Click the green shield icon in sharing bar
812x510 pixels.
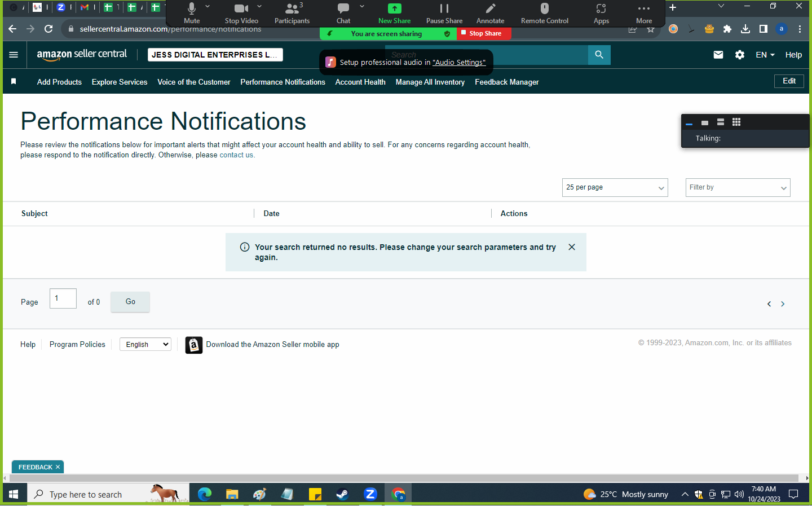click(x=447, y=34)
